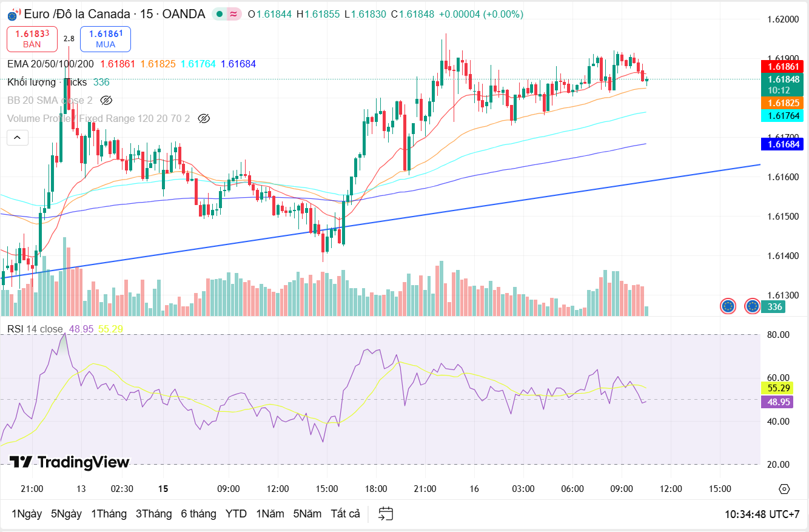Click the pink approximate-data indicator icon
This screenshot has height=532, width=809.
point(233,14)
